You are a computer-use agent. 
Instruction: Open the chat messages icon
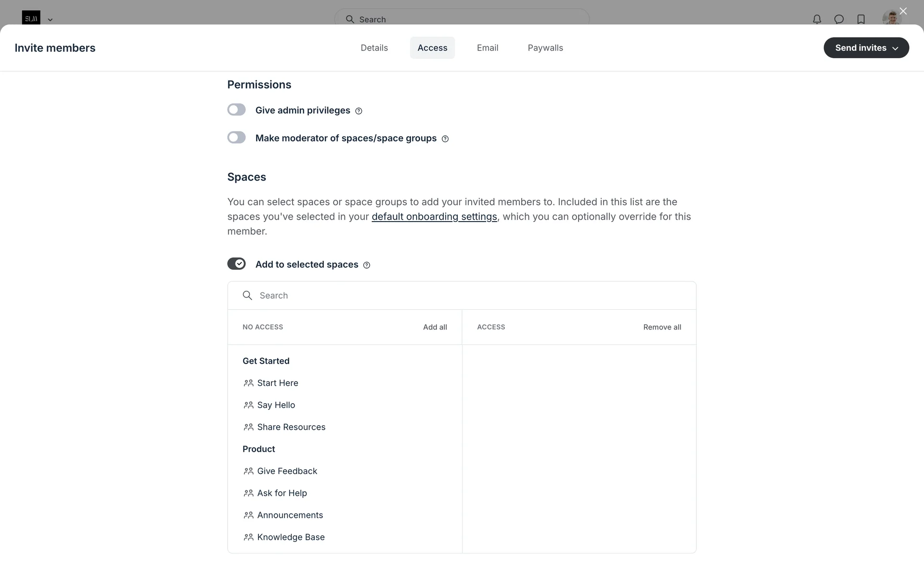click(x=839, y=19)
